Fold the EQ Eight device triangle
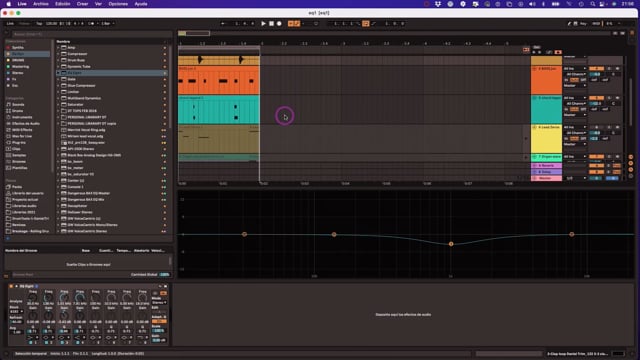640x360 pixels. 16,286
